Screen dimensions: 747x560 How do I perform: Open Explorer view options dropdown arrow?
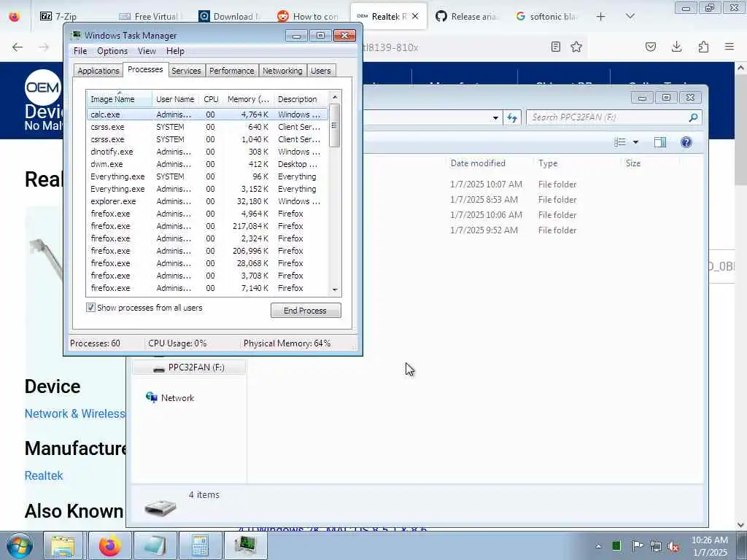635,142
